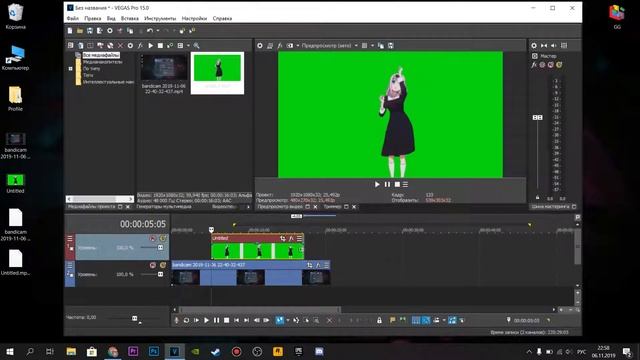Click the red X remove media icon
The image size is (640, 360).
click(120, 46)
